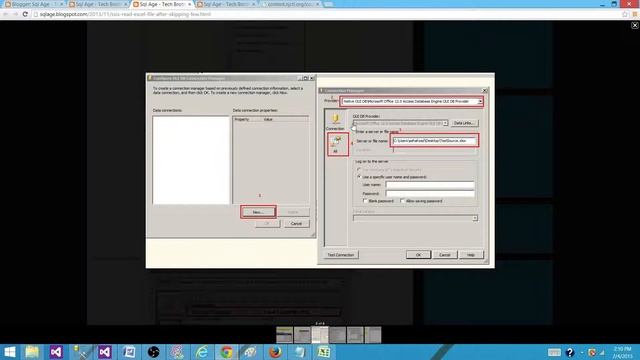Open the Windows Start button
Image resolution: width=640 pixels, height=360 pixels.
tap(9, 352)
